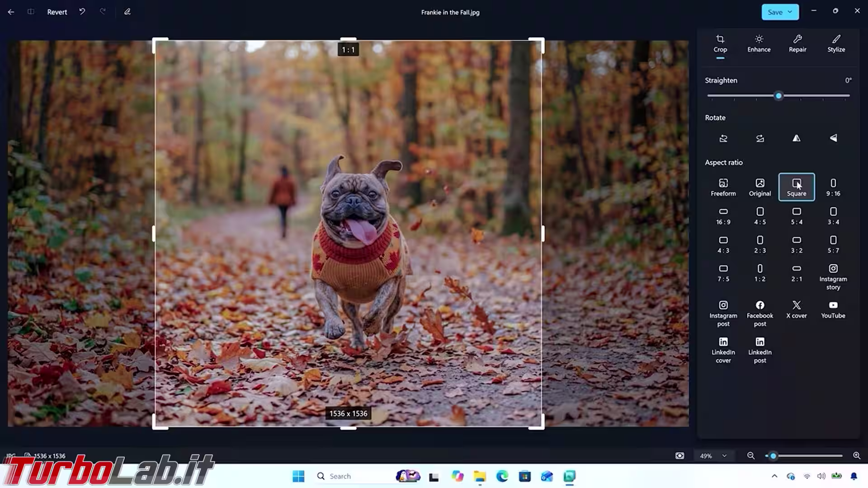Select the 4:3 aspect ratio
This screenshot has height=488, width=868.
[x=723, y=244]
